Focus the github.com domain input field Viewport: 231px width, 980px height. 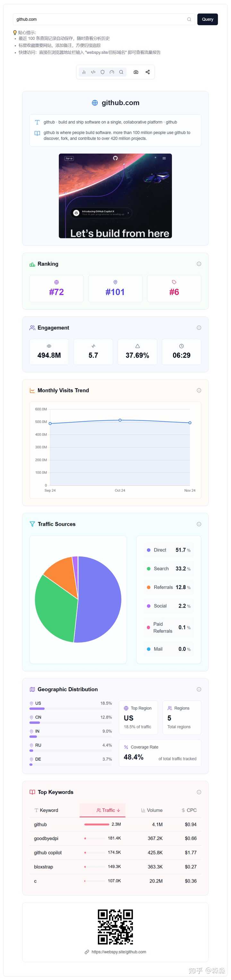(104, 20)
